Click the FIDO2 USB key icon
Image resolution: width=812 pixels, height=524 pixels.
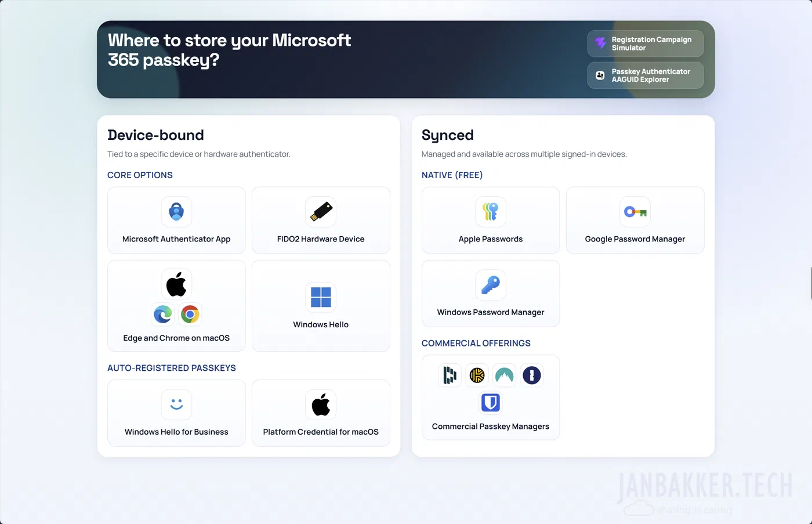321,212
